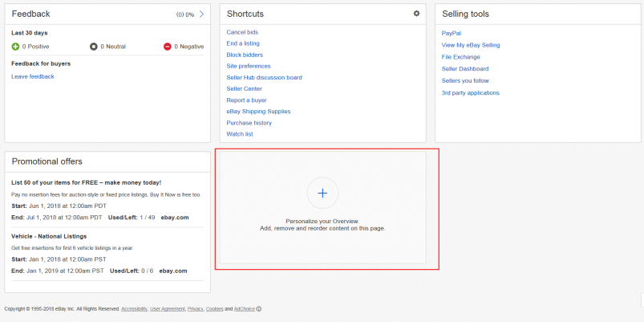Open the Cancel bids shortcut
The width and height of the screenshot is (644, 322).
click(242, 32)
